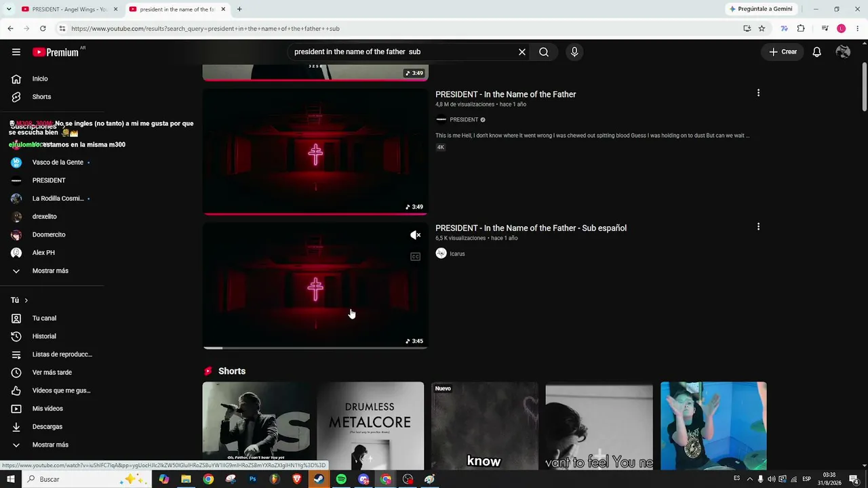This screenshot has width=868, height=488.
Task: Open the Windows Start menu
Action: 11,479
